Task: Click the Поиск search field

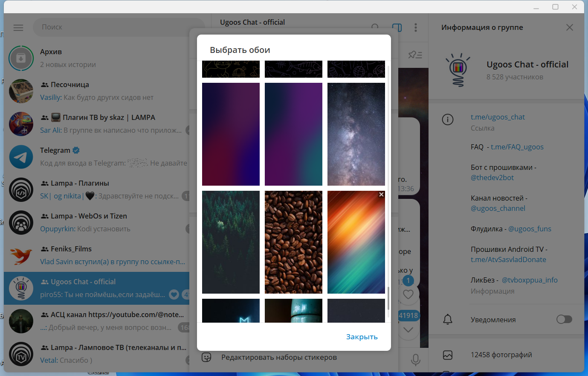Action: pos(119,27)
